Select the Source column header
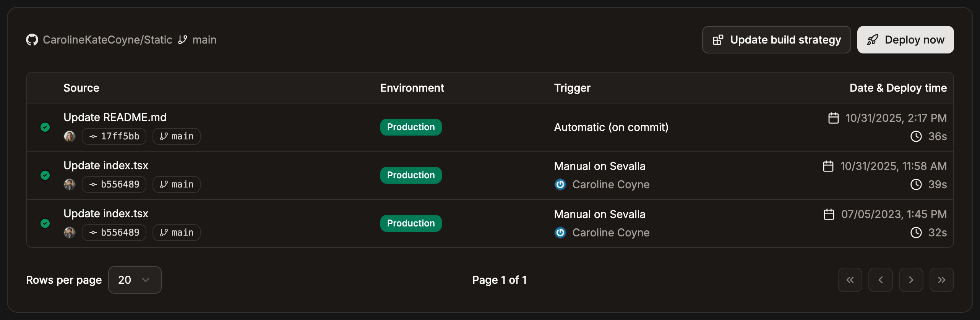This screenshot has height=320, width=980. click(81, 87)
